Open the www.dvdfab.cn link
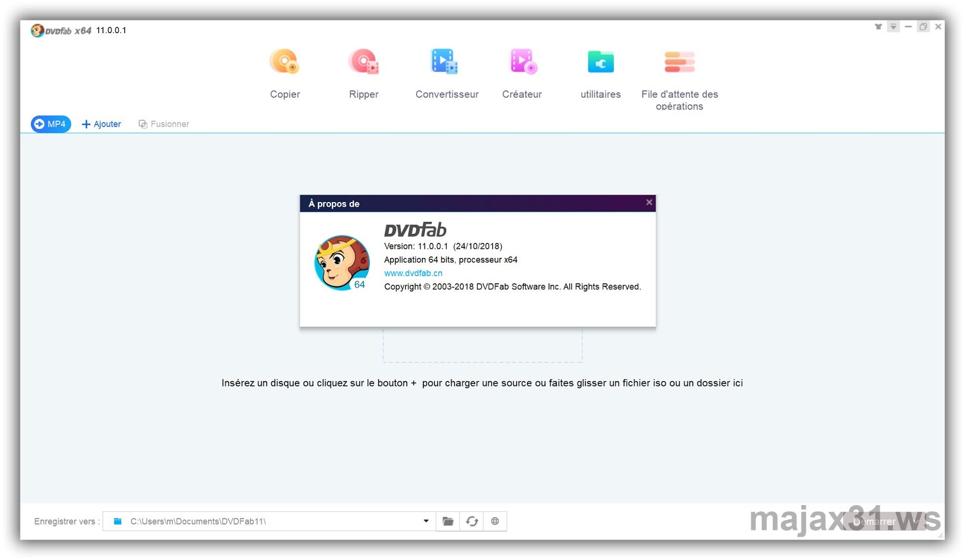This screenshot has height=560, width=965. (x=413, y=273)
